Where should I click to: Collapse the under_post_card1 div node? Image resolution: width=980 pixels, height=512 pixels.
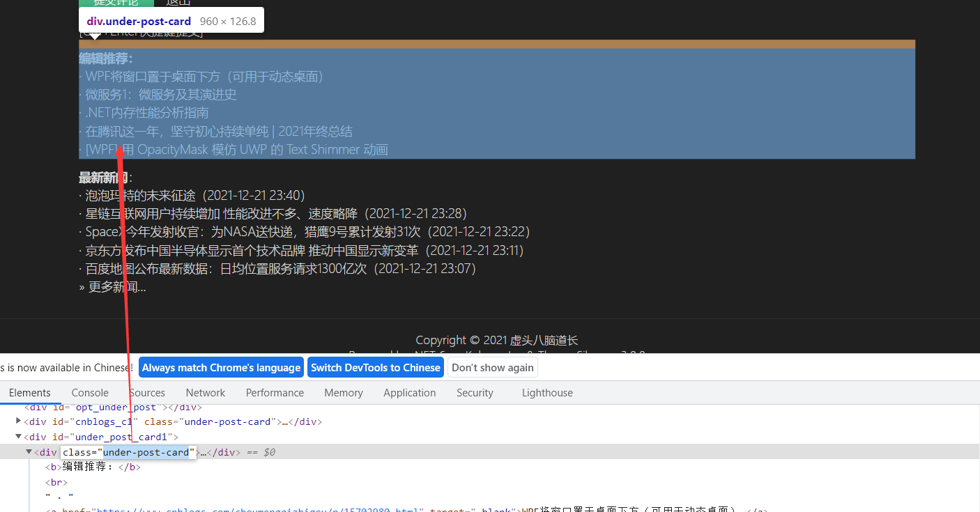[x=19, y=437]
